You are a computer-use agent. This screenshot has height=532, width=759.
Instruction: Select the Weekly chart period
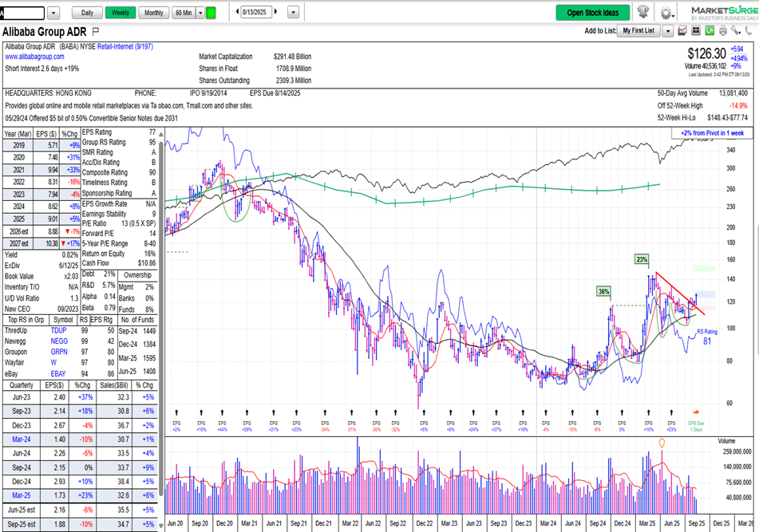[x=120, y=13]
